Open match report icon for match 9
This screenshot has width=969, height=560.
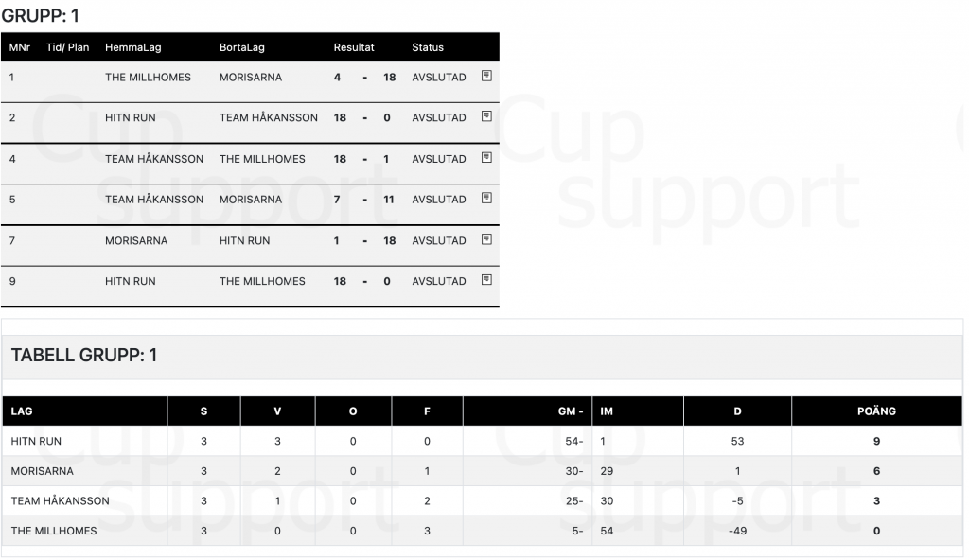tap(486, 280)
